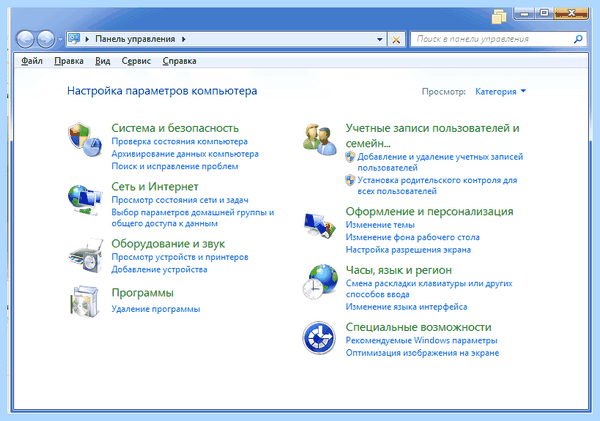Click Добавление и удаление учетных записей пользователей
The height and width of the screenshot is (421, 600).
[440, 162]
